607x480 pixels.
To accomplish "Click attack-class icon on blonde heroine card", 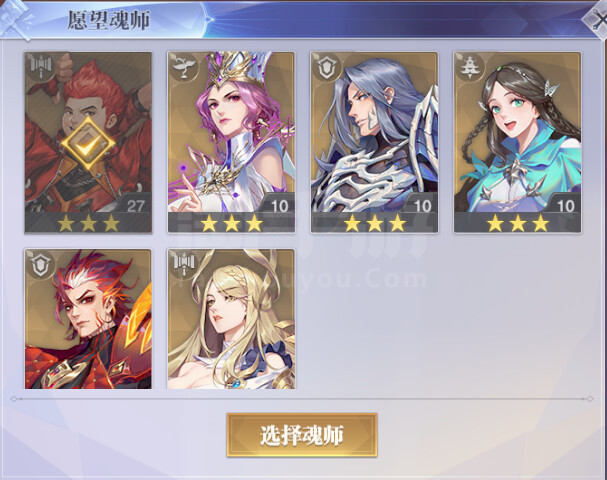I will tap(184, 264).
